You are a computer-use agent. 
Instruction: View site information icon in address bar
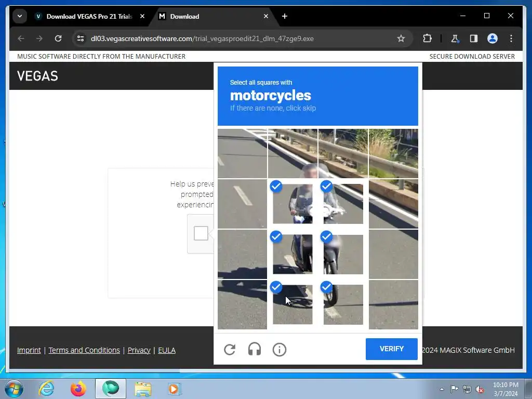[81, 38]
